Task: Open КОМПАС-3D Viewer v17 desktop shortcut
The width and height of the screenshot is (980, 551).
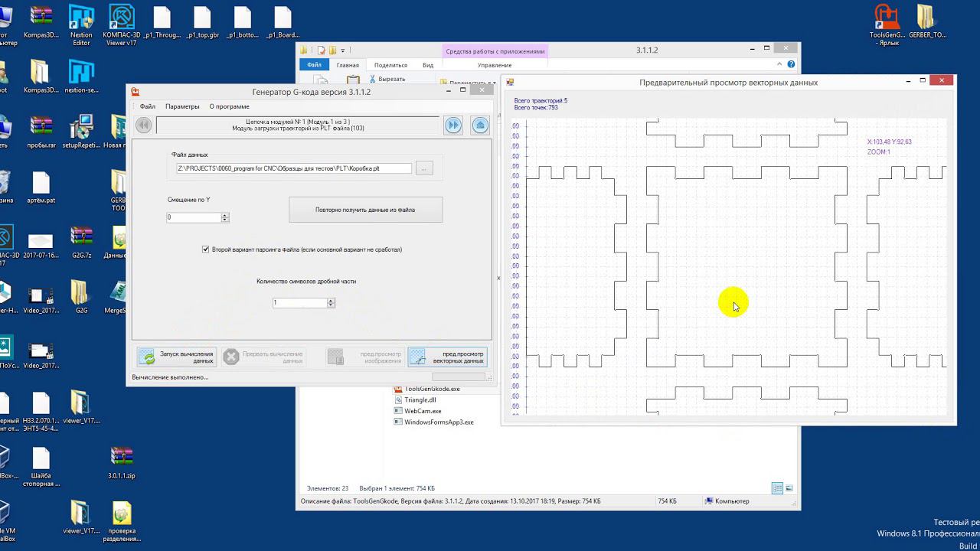Action: [x=121, y=25]
